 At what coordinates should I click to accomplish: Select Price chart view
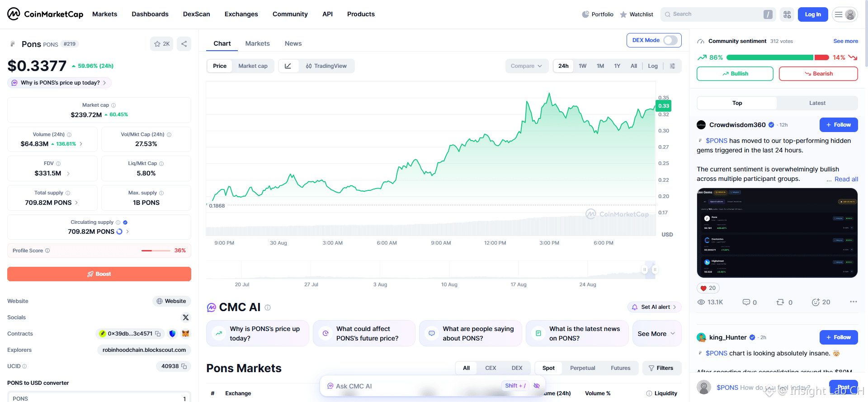pyautogui.click(x=220, y=66)
